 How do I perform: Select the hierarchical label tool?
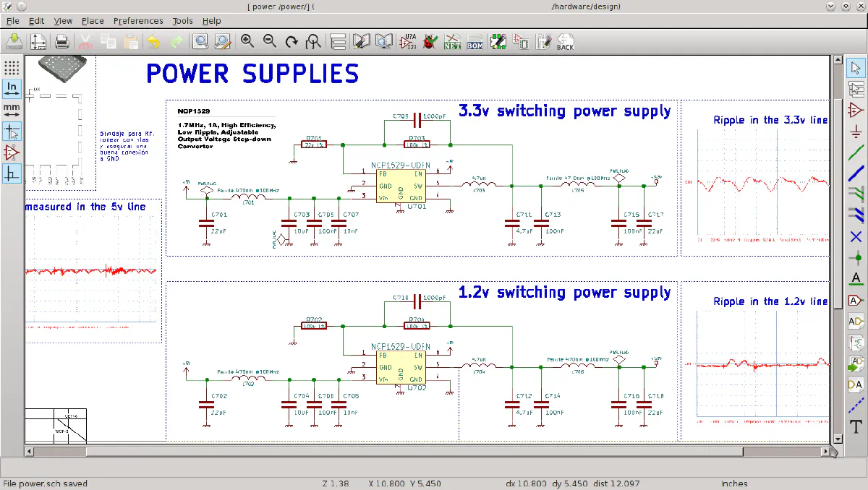[x=856, y=321]
